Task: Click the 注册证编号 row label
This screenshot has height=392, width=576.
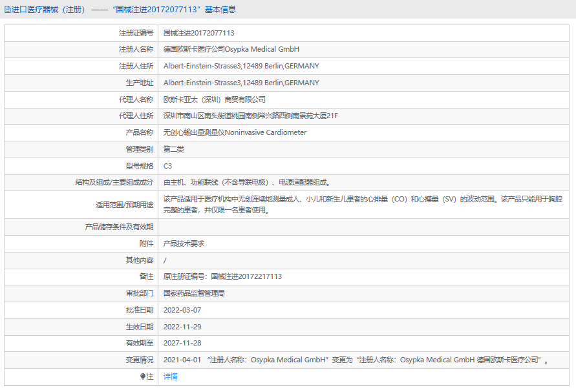Action: (136, 33)
